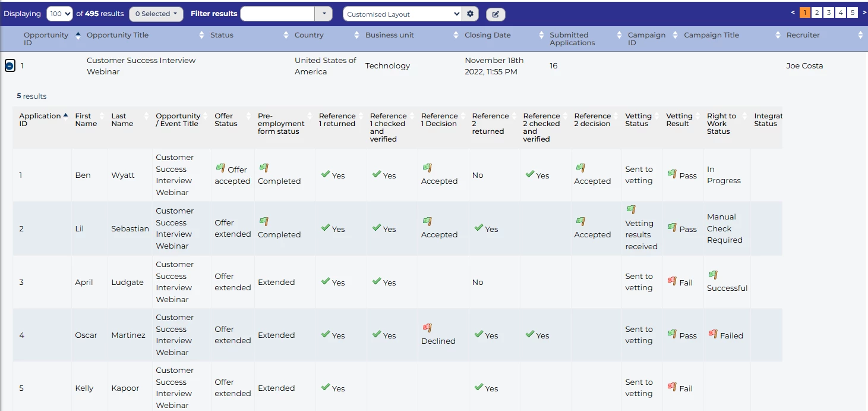Click Kelly Kapoor's red Fail flag
The height and width of the screenshot is (411, 868).
[672, 387]
